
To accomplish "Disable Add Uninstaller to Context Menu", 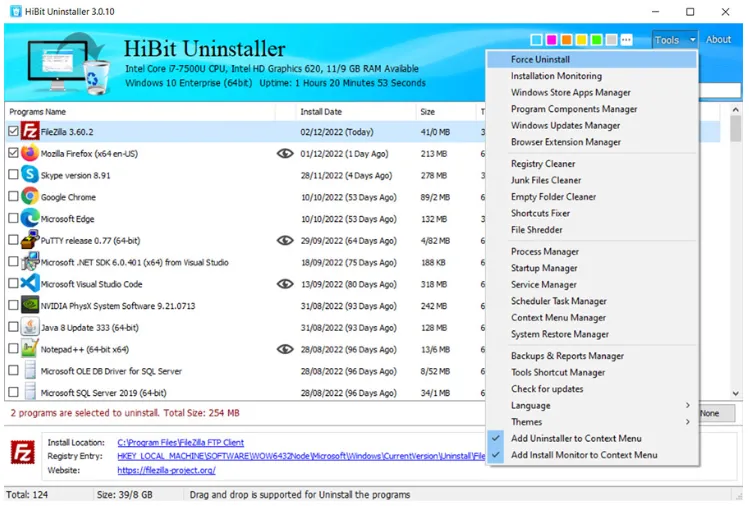I will pyautogui.click(x=592, y=438).
